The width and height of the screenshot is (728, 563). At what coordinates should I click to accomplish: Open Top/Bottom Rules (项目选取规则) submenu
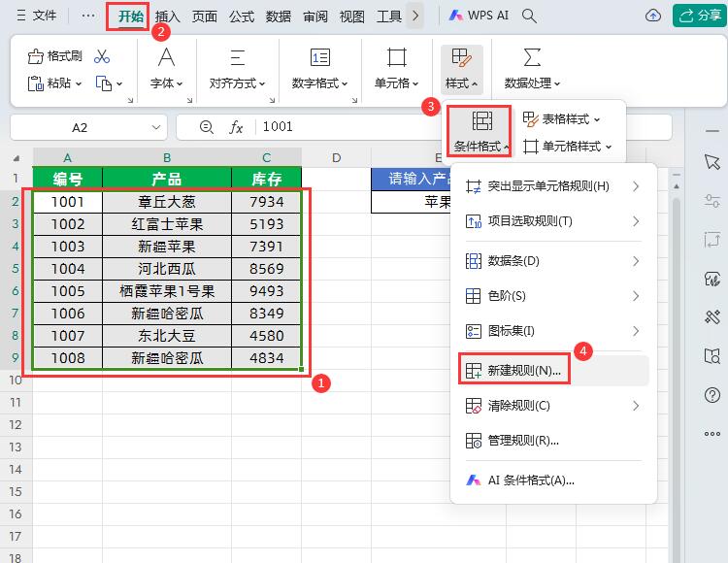pyautogui.click(x=553, y=221)
